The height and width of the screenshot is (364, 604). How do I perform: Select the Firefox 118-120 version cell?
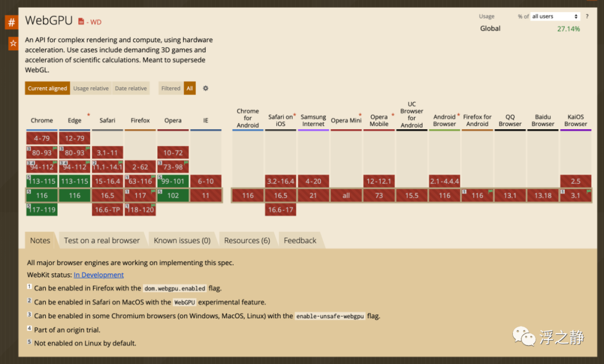click(140, 210)
